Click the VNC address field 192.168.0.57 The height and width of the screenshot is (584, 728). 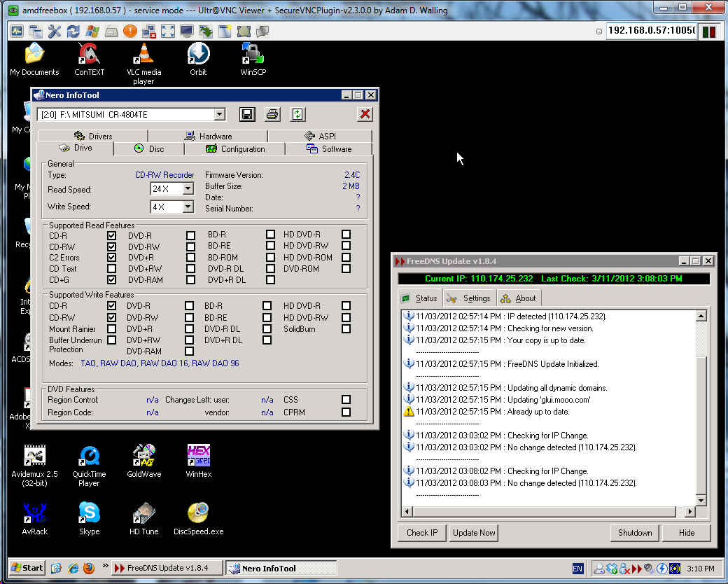click(x=652, y=31)
